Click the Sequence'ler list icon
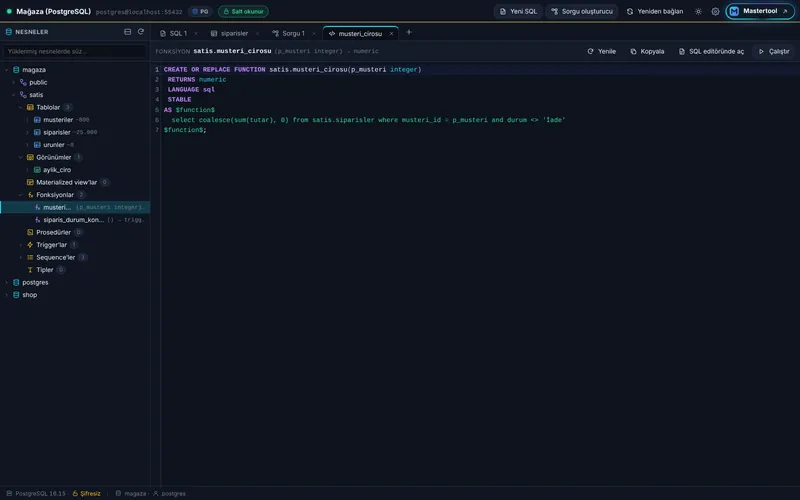800x500 pixels. 30,257
